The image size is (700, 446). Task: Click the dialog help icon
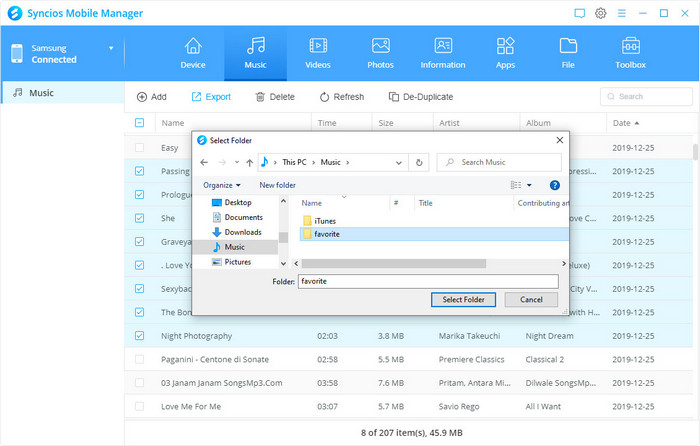[x=554, y=185]
